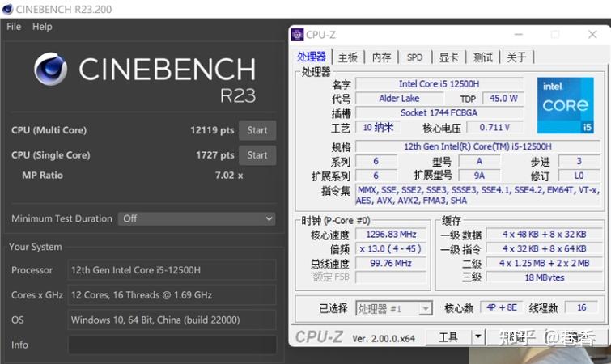Click the Cinebench title bar app icon

7,9
